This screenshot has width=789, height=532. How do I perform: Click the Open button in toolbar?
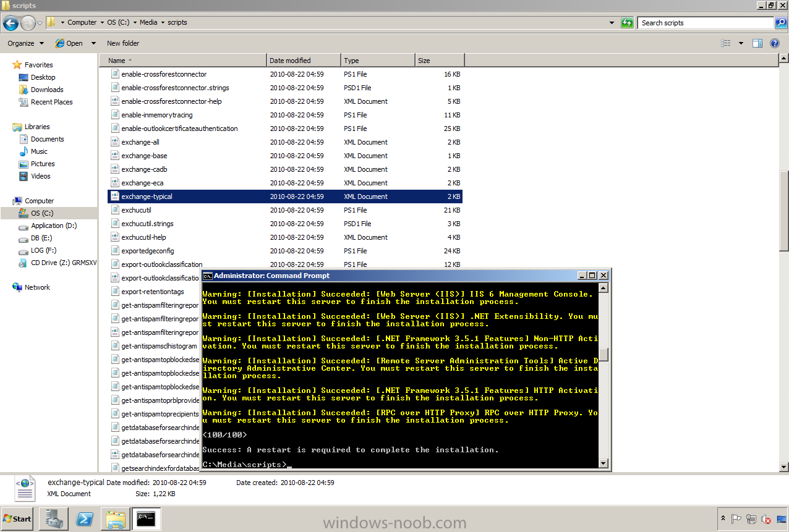[69, 43]
